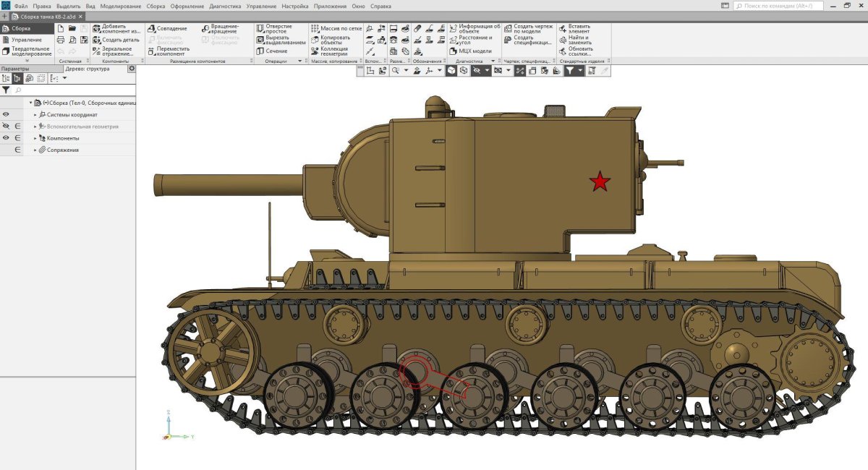
Task: Show the Вспомогательная геометрия group
Action: [6, 126]
